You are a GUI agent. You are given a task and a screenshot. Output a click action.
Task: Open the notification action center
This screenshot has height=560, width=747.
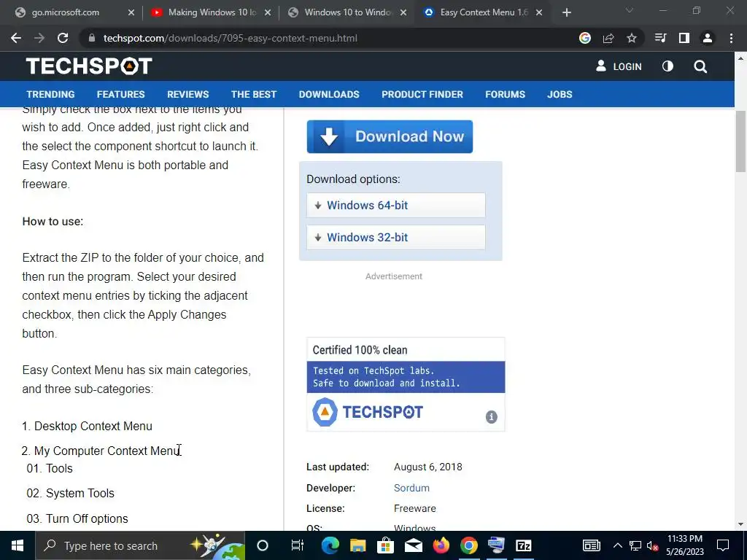[723, 545]
